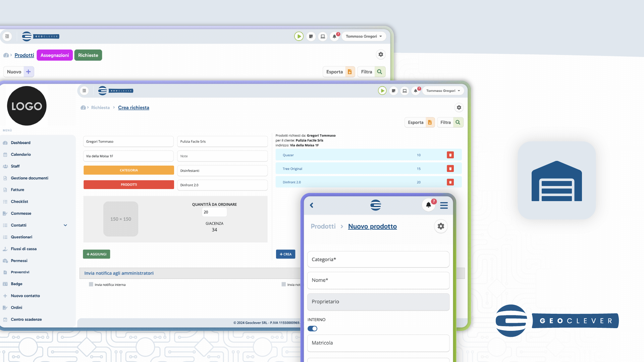The image size is (644, 362).
Task: Switch to the Assegnazioni tab in the back window
Action: coord(55,55)
